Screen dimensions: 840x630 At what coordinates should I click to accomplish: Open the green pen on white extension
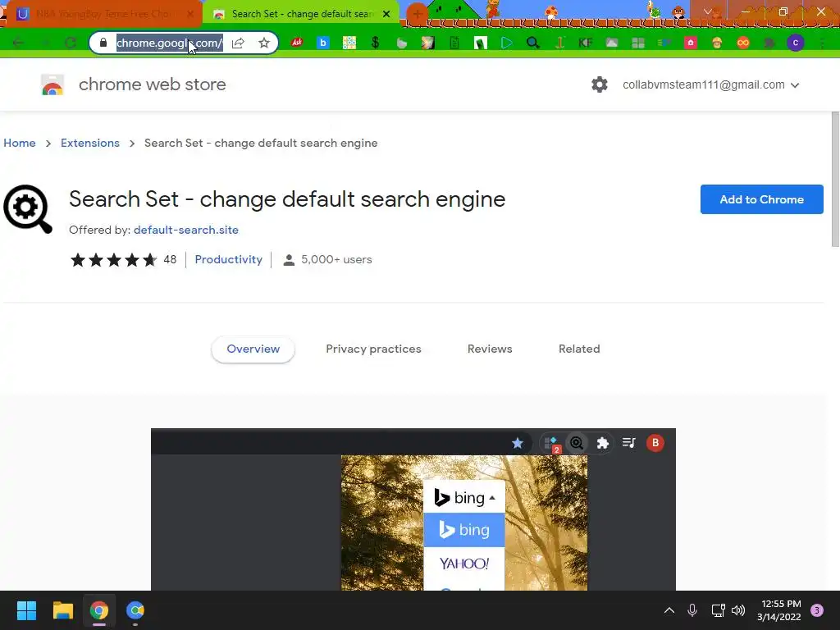pyautogui.click(x=481, y=43)
